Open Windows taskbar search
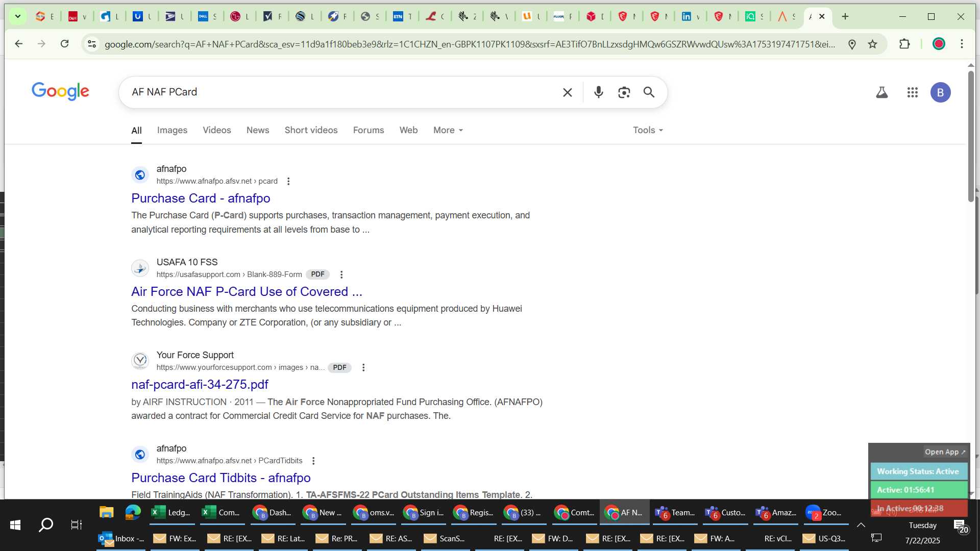 (46, 524)
